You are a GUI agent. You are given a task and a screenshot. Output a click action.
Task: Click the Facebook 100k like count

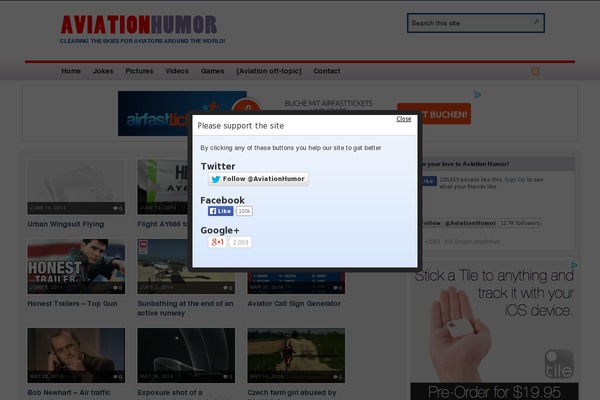tap(244, 211)
